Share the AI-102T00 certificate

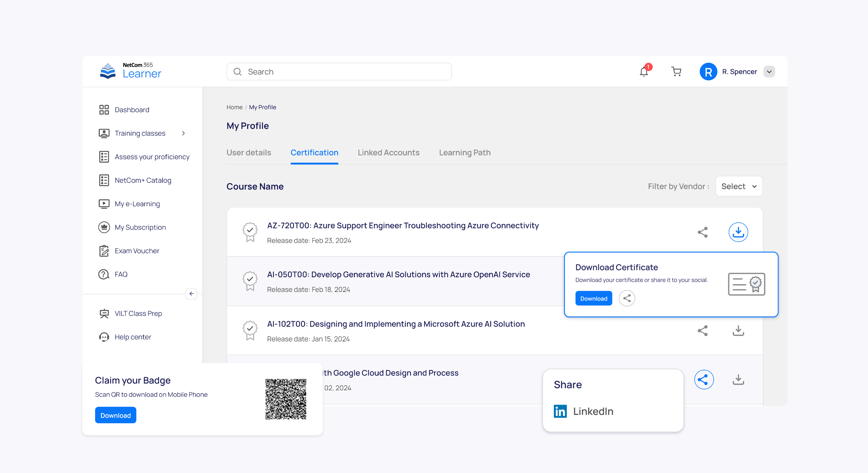pos(703,331)
